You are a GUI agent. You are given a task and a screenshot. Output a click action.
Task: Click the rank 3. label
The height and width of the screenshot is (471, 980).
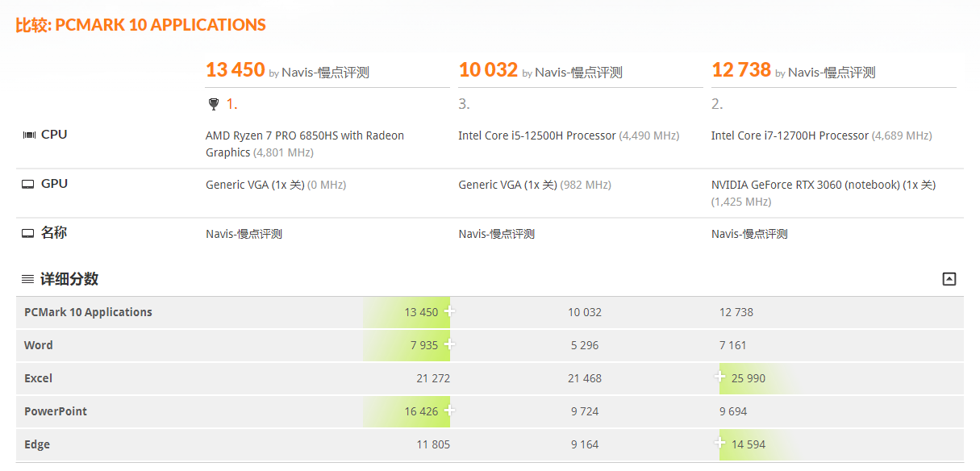(x=465, y=104)
